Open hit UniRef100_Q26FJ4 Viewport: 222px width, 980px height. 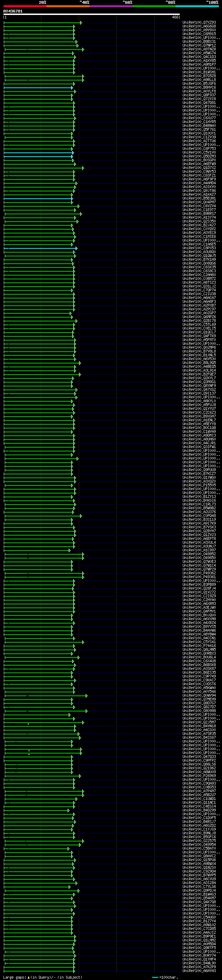point(199,588)
